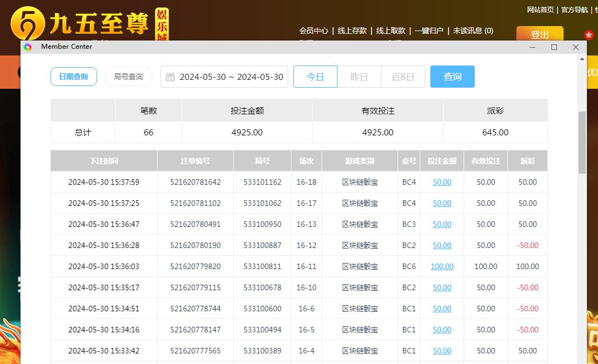Open the 100.00 bet amount link for order 521620779820
This screenshot has height=364, width=598.
(x=442, y=266)
